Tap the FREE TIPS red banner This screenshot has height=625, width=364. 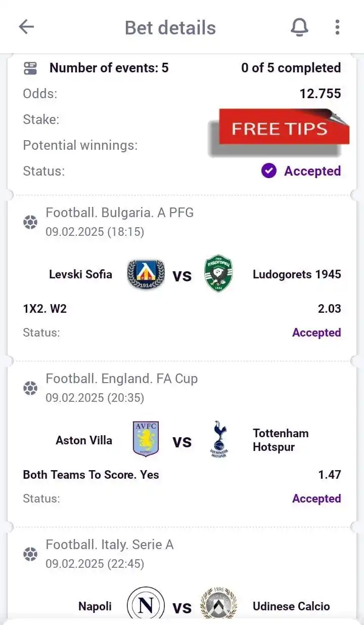(x=280, y=130)
